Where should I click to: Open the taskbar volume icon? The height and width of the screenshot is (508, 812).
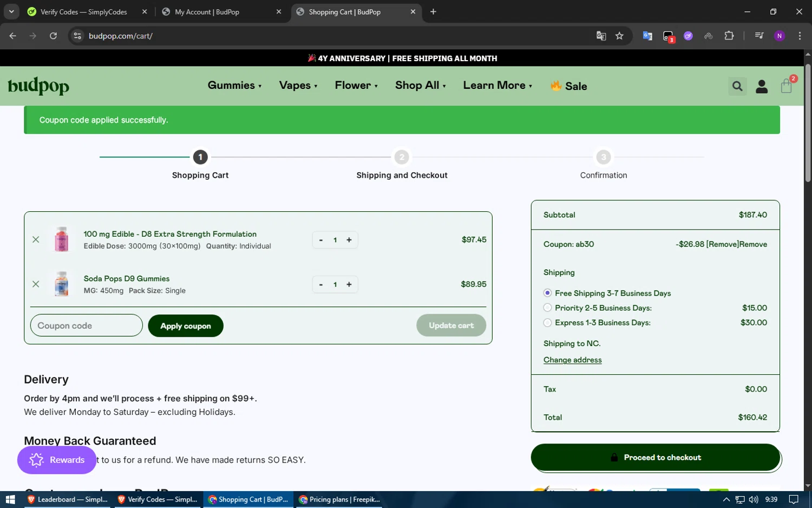(754, 499)
